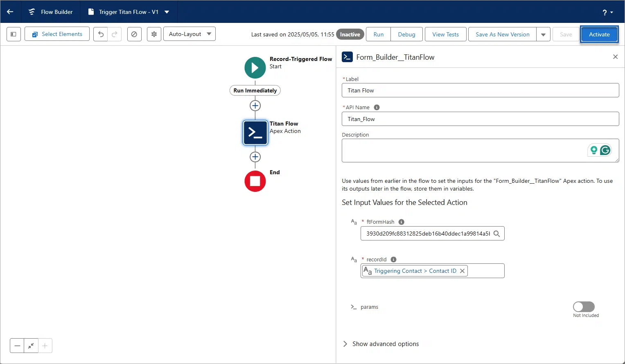The image size is (625, 364).
Task: Close the Form_Builder__TitanFlow panel
Action: pos(615,57)
